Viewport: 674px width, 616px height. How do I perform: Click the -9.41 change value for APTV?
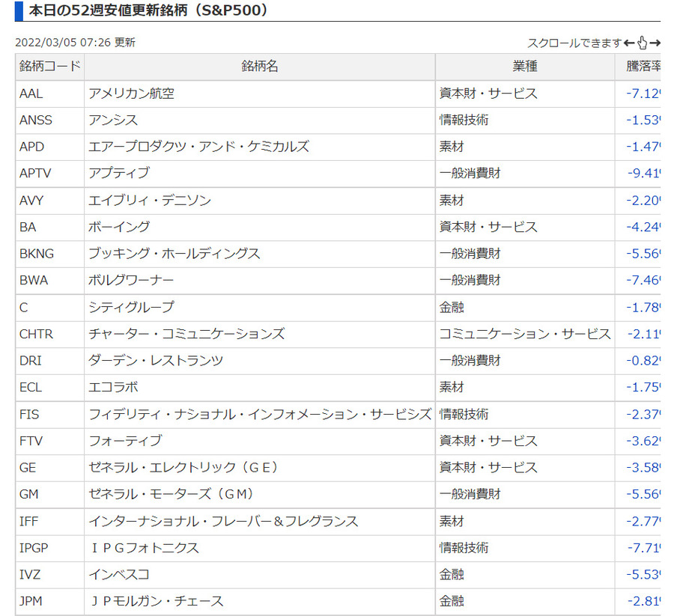coord(643,174)
